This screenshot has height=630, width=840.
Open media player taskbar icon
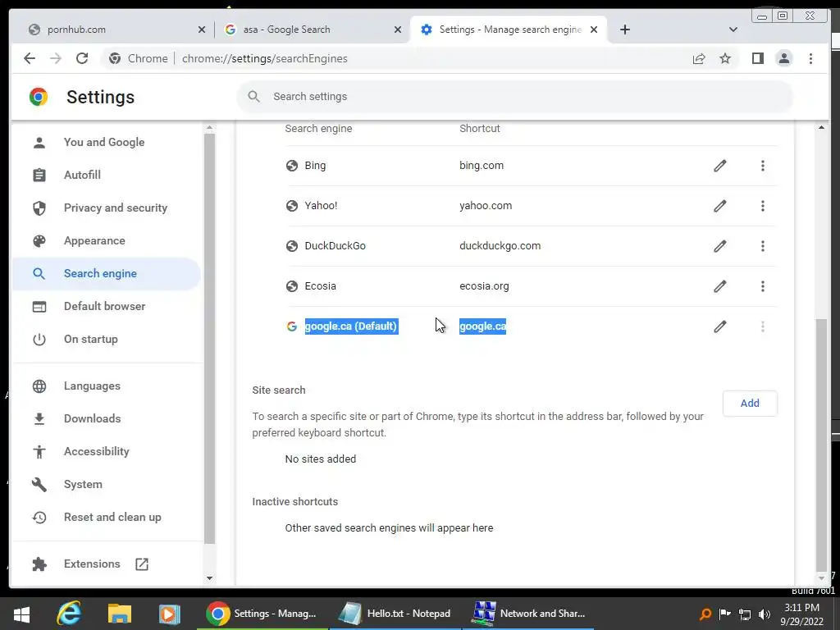click(169, 614)
